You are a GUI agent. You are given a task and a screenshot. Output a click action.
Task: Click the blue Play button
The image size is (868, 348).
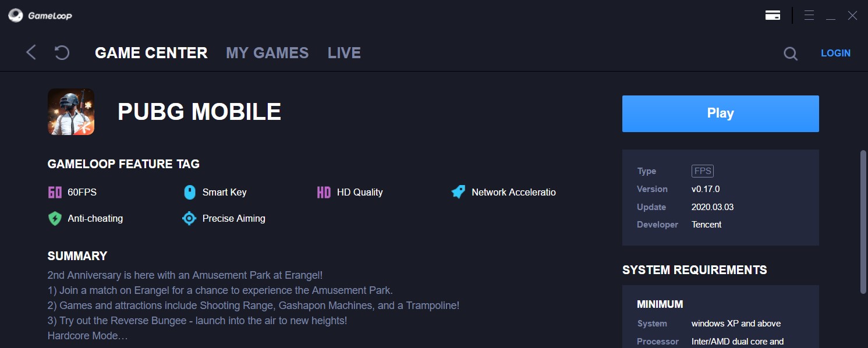(720, 113)
